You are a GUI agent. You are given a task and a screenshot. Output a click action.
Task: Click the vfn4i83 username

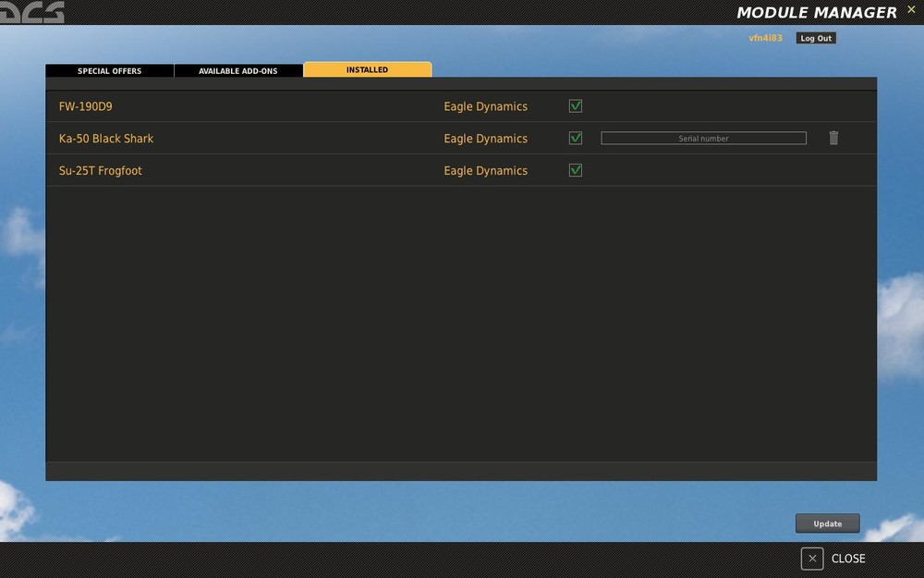tap(765, 38)
